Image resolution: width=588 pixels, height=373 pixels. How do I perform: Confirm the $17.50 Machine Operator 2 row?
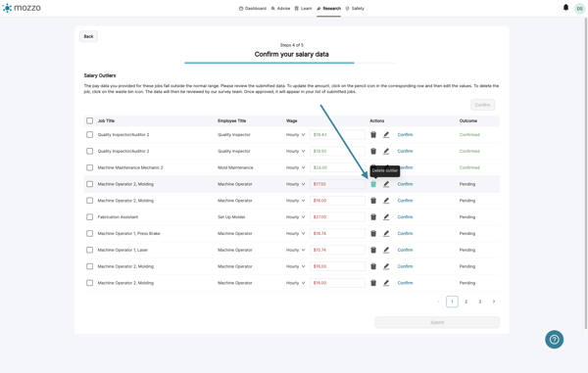click(x=405, y=184)
